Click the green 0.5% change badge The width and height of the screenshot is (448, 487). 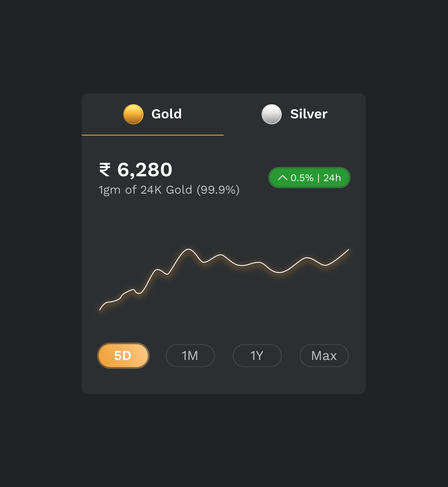tap(309, 178)
